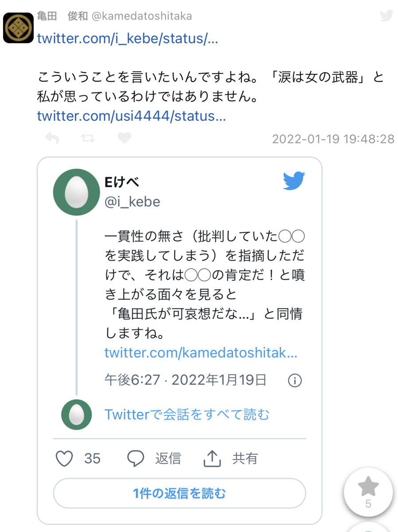Click Twitterで会話をすべて読む link
The image size is (398, 532).
[x=187, y=415]
